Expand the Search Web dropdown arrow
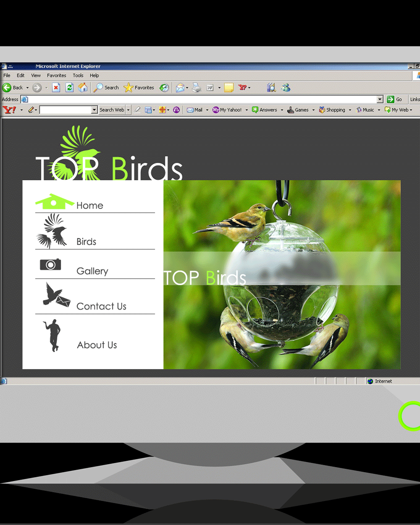The image size is (420, 525). (129, 110)
